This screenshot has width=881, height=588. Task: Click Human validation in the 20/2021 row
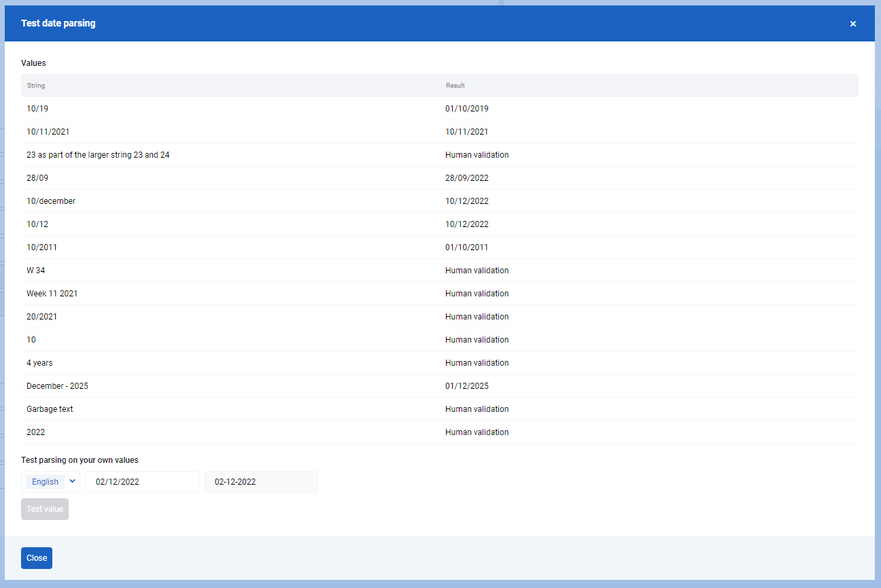[477, 317]
